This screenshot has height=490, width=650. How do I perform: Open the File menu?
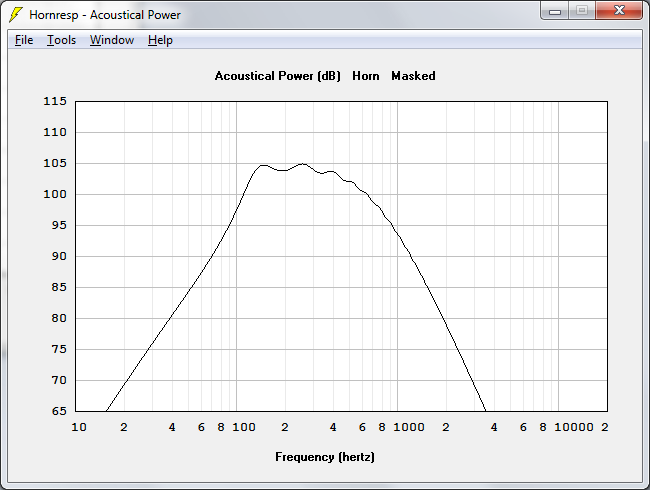coord(24,40)
